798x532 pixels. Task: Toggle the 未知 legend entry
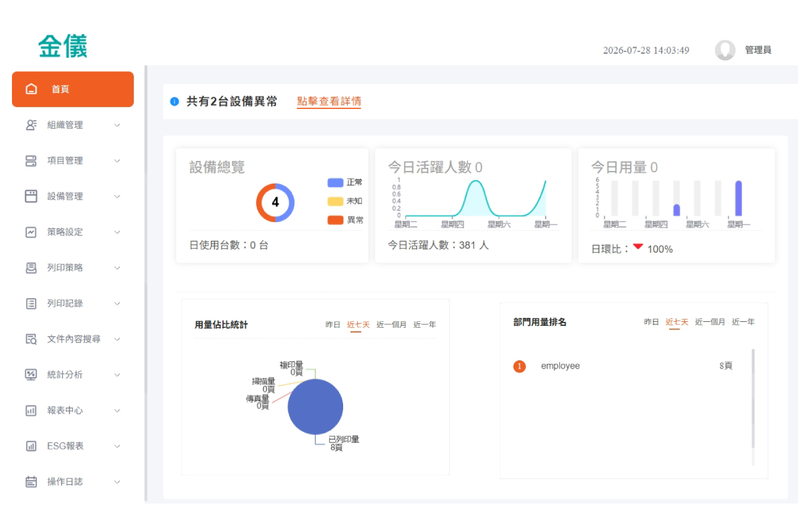pos(345,201)
